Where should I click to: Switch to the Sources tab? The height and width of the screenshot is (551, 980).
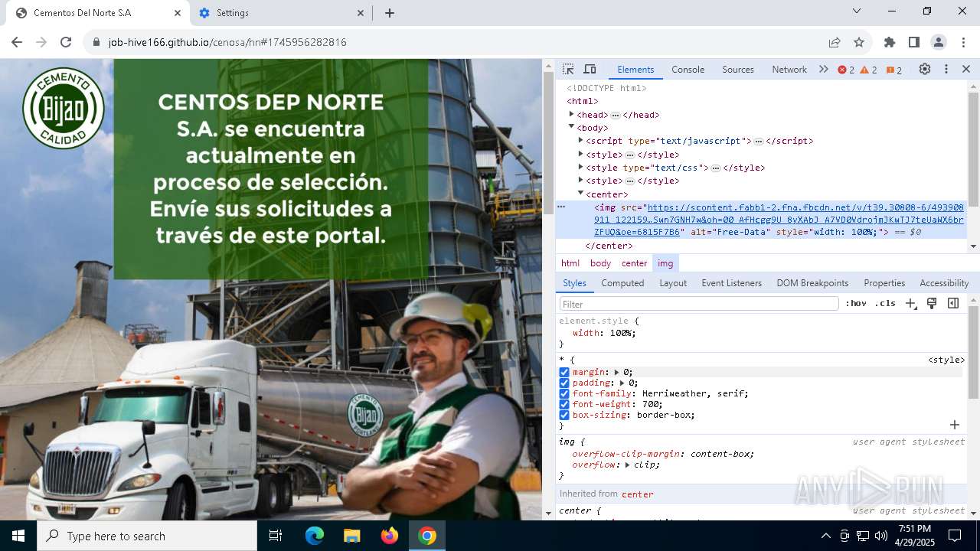(738, 70)
